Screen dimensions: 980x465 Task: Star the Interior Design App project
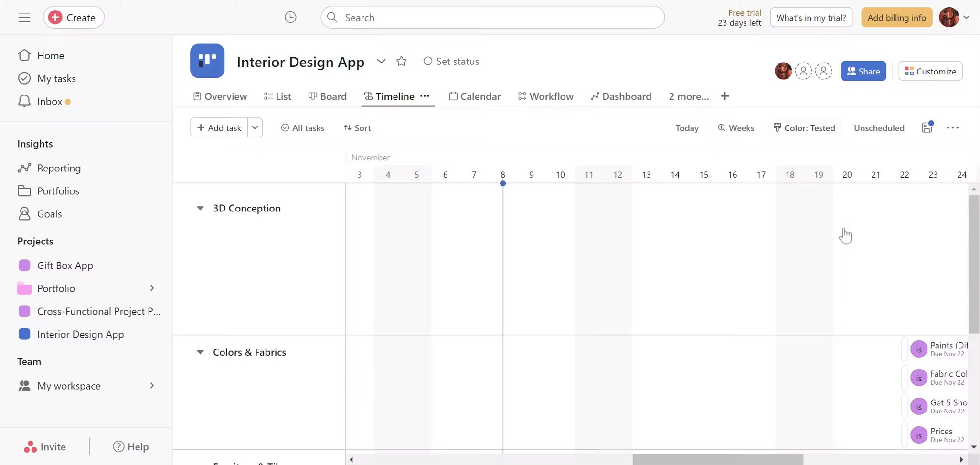(401, 62)
